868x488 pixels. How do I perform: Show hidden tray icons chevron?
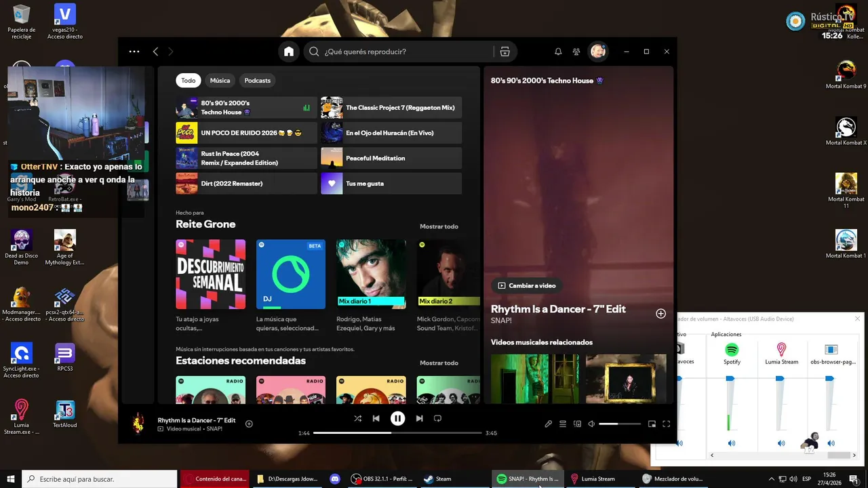click(x=771, y=479)
